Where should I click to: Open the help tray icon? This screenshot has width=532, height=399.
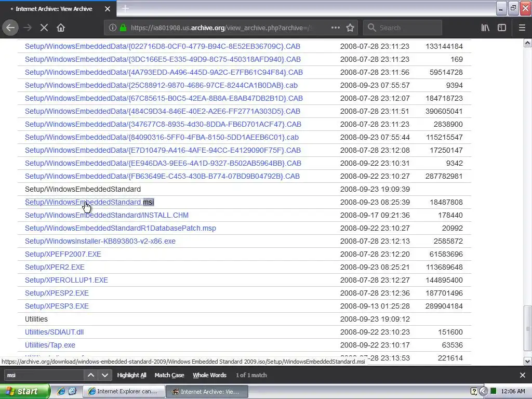(474, 391)
